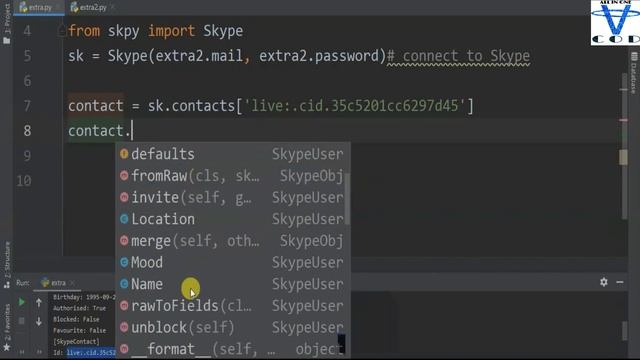This screenshot has height=360, width=640.
Task: Choose 'Name' from the completion list
Action: [232, 284]
